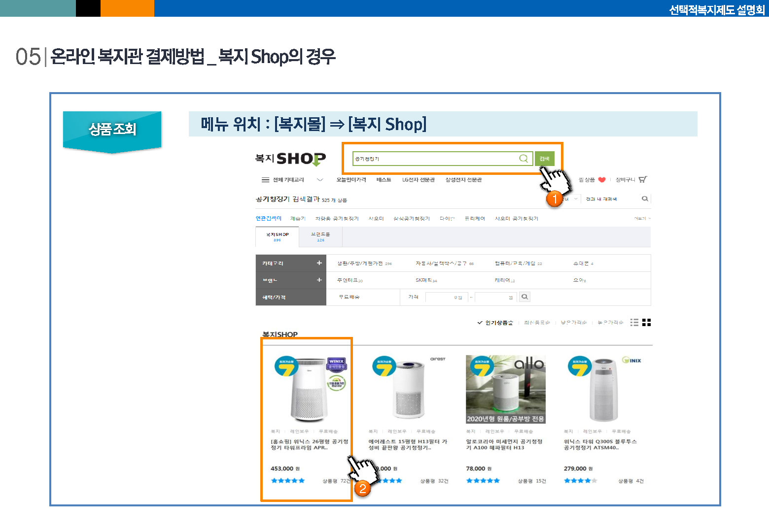This screenshot has height=532, width=769.
Task: Click title [홈쇼핑] 위닉스 26평형 공기청정기
Action: (310, 445)
